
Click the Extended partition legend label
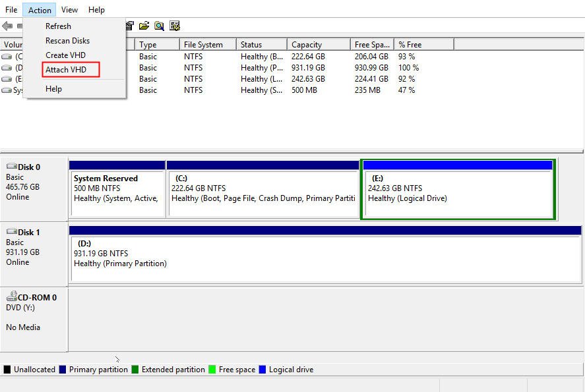click(x=173, y=369)
